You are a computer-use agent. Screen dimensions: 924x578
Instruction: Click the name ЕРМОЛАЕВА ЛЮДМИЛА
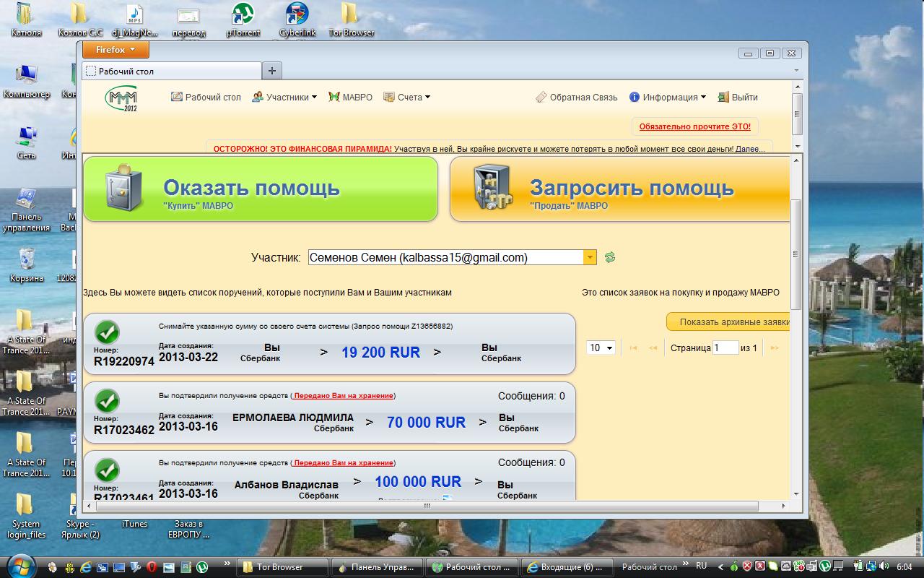(x=293, y=418)
